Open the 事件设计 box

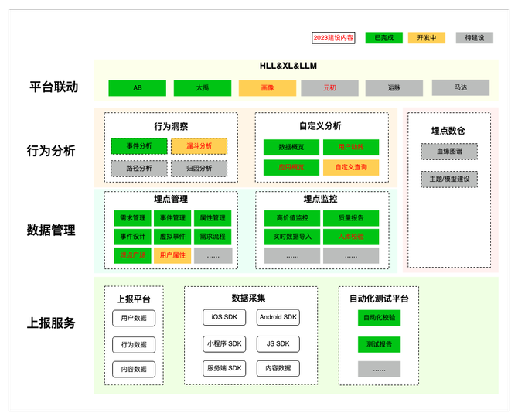(132, 237)
